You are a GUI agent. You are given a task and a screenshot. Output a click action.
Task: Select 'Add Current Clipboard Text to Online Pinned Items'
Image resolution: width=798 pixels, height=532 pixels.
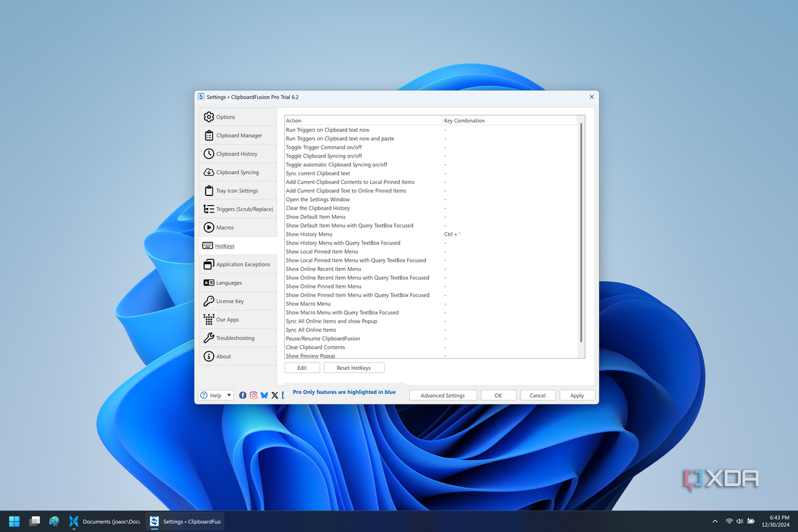click(432, 191)
